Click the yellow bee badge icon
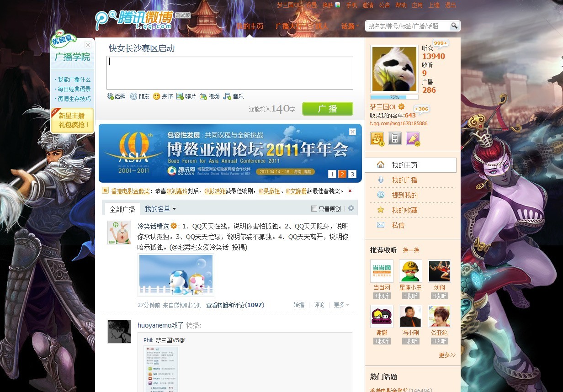 (x=377, y=138)
